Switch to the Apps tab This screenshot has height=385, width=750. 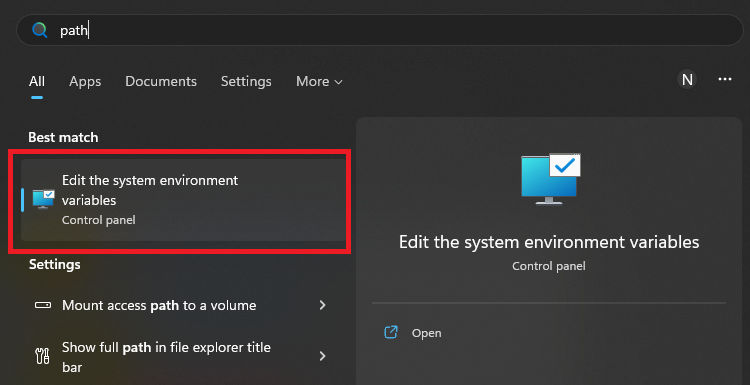tap(85, 81)
